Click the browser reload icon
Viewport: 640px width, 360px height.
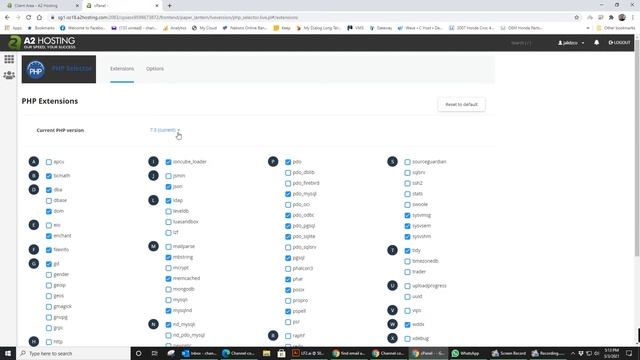pyautogui.click(x=29, y=18)
